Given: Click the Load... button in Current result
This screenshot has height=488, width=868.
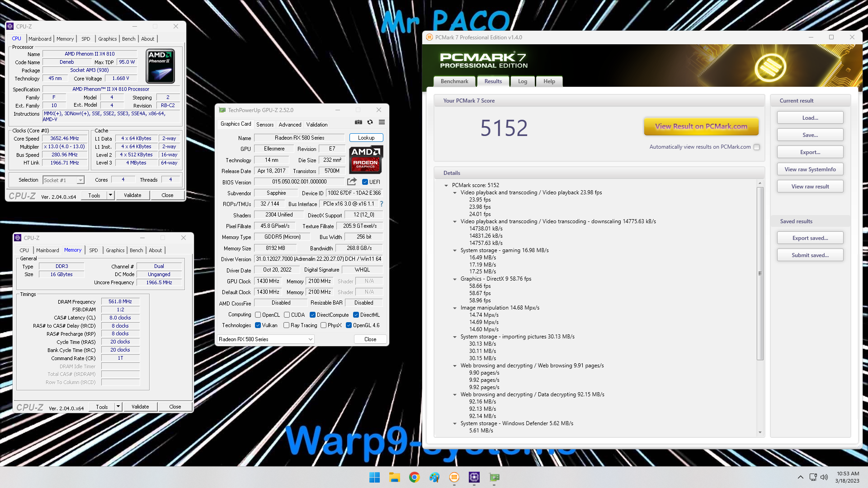Looking at the screenshot, I should [x=810, y=118].
